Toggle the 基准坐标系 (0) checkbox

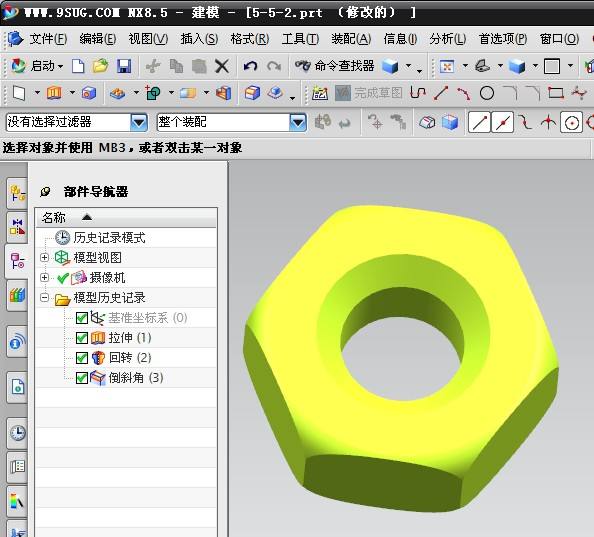pyautogui.click(x=82, y=318)
